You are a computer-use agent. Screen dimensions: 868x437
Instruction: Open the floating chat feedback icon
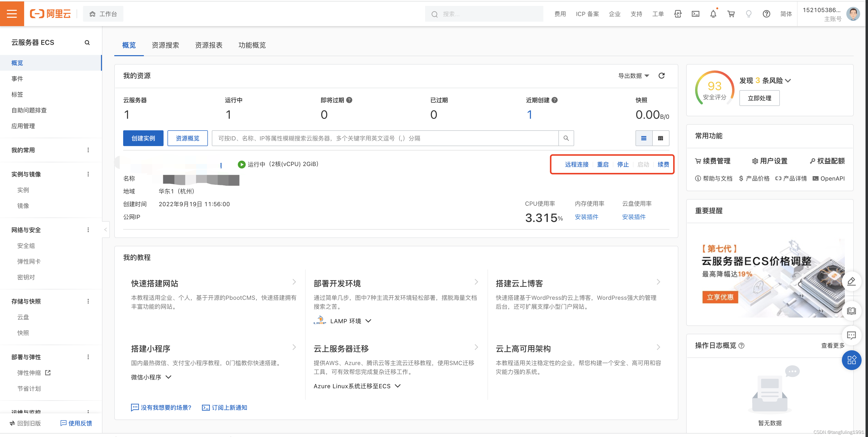pyautogui.click(x=851, y=335)
